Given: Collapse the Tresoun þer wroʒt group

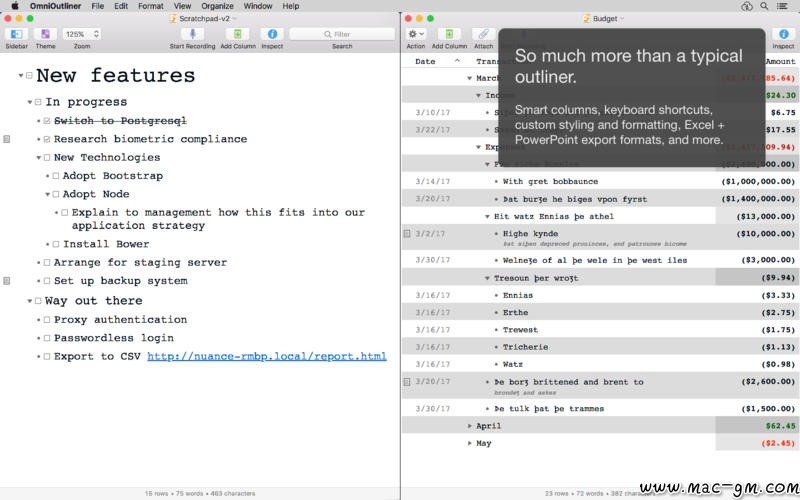Looking at the screenshot, I should pos(487,279).
